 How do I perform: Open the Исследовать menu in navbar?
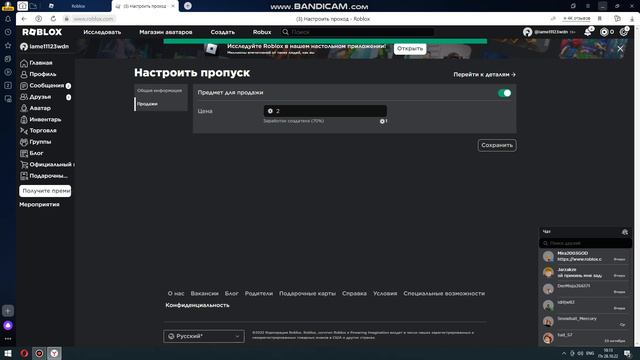(x=102, y=32)
